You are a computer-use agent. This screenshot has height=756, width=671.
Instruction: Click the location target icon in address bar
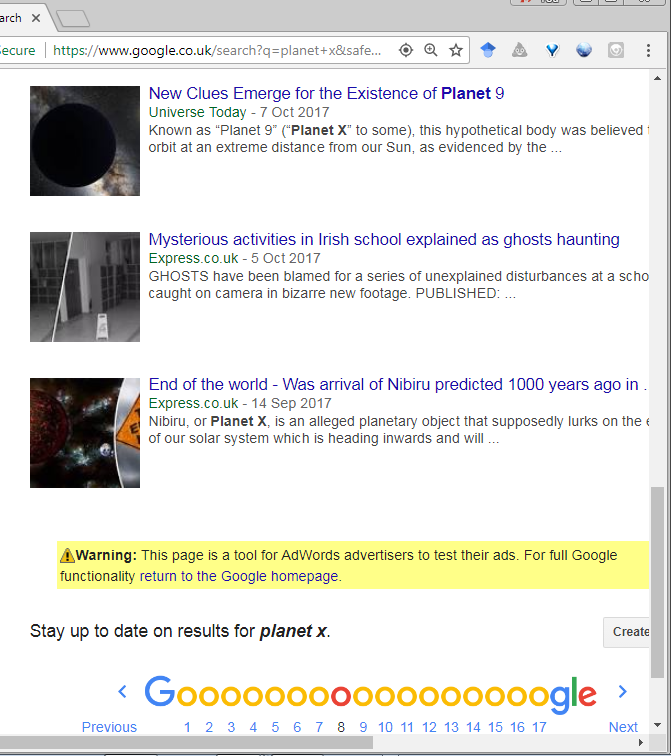point(406,50)
